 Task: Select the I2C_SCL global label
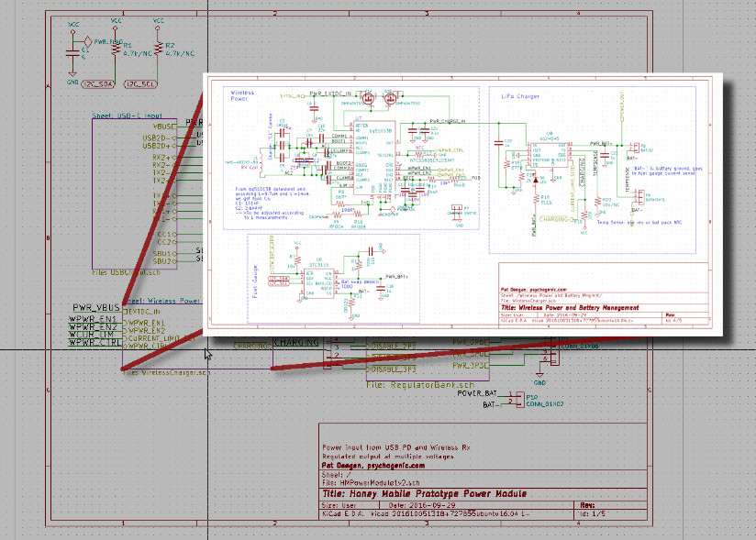point(140,83)
